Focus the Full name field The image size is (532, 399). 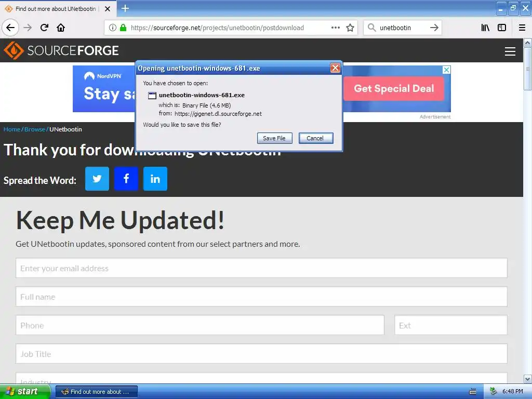tap(261, 297)
